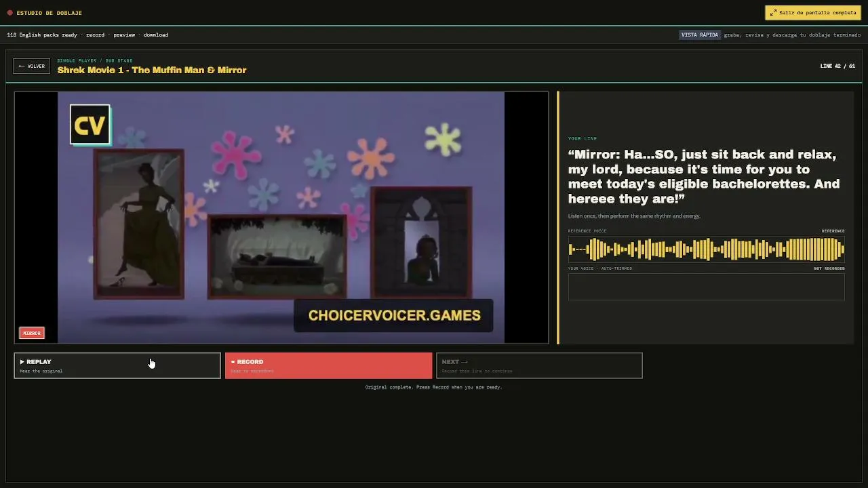
Task: Click the red MIRROR character badge
Action: pos(32,333)
